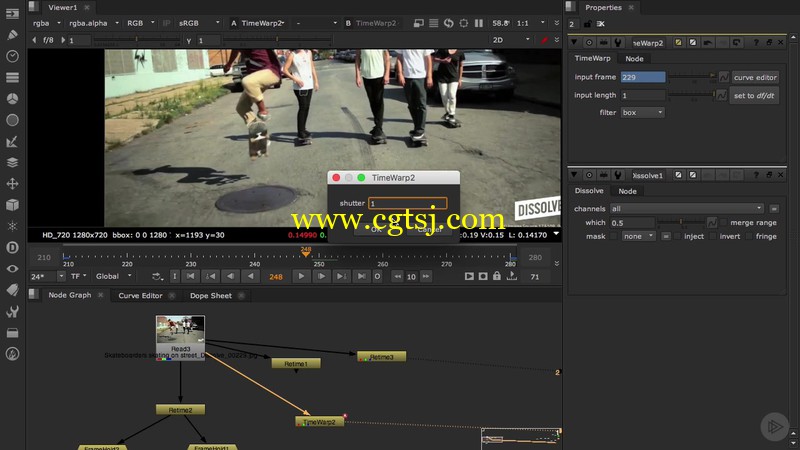Toggle viewer clipping warning icon
This screenshot has width=800, height=450.
click(x=418, y=23)
